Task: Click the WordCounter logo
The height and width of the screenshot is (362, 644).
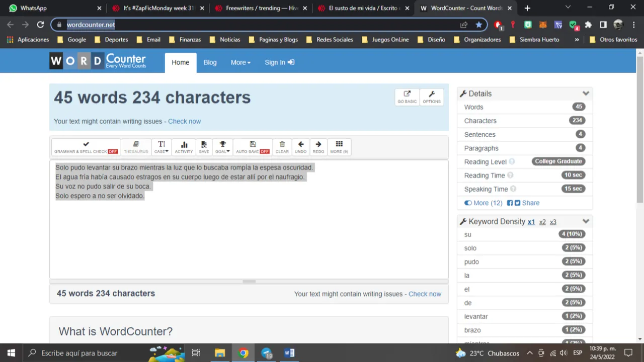Action: 98,61
